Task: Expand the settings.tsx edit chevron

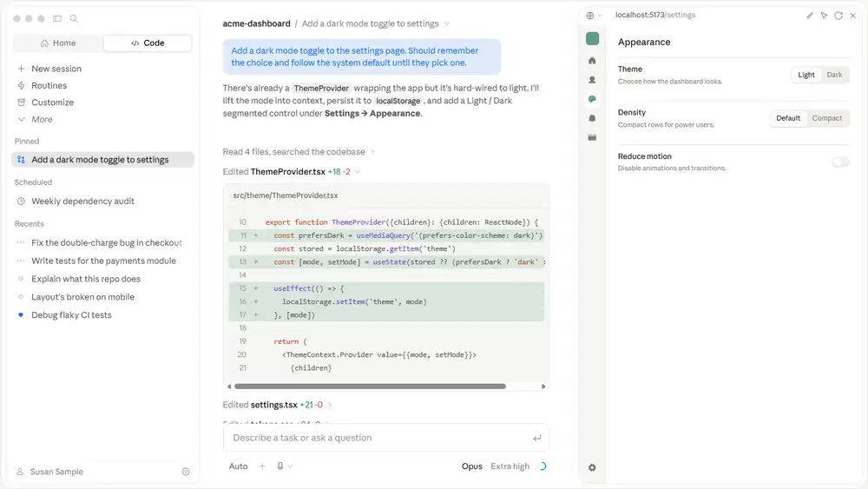Action: tap(330, 405)
